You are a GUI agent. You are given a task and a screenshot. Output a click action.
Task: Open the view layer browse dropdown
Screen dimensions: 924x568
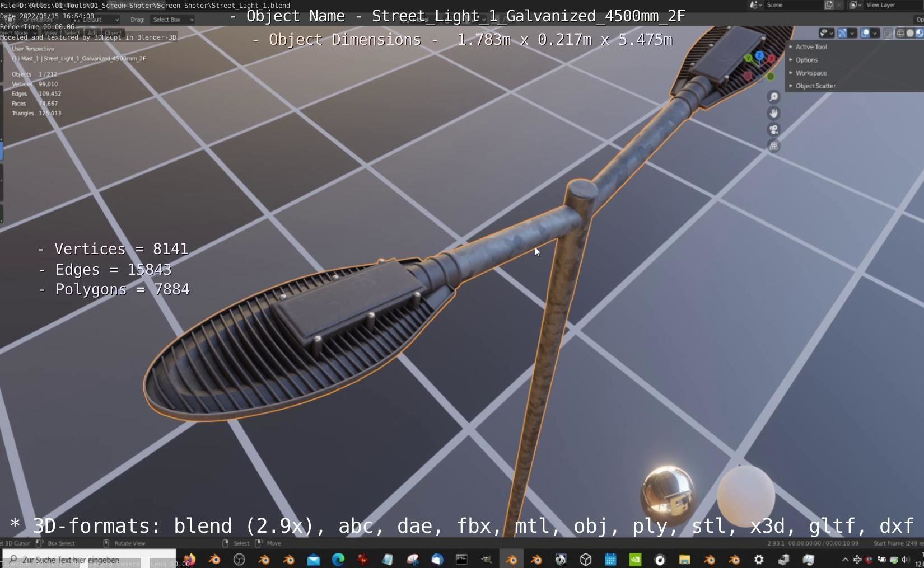(x=855, y=4)
